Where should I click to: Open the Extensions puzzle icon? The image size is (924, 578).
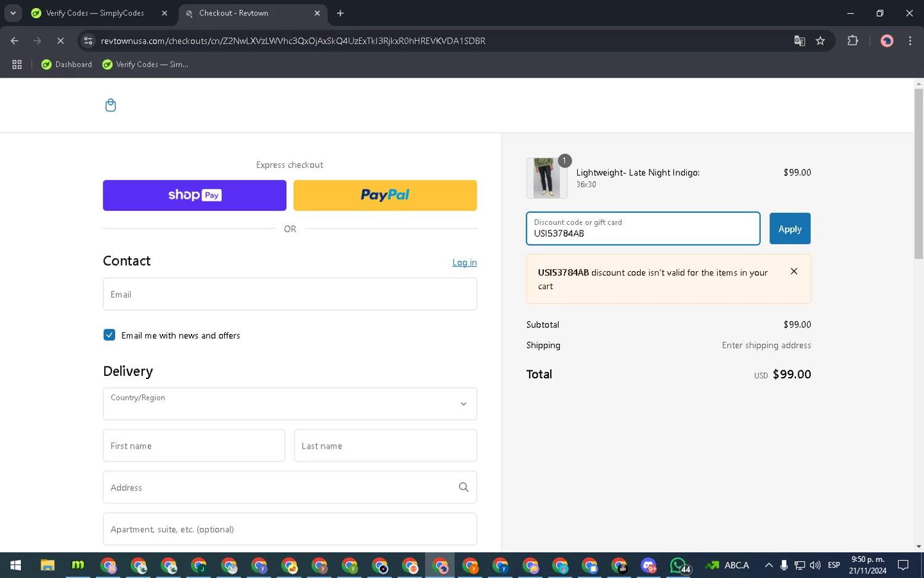(x=853, y=41)
